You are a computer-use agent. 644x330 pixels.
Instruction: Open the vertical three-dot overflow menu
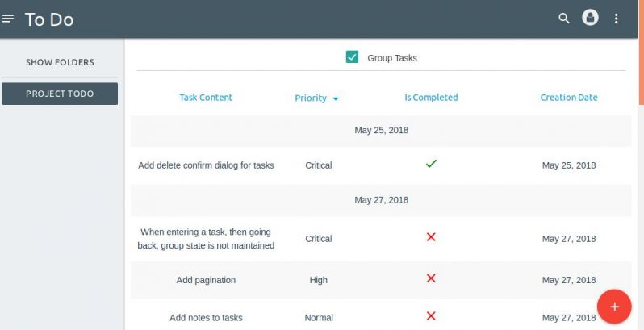pos(616,19)
